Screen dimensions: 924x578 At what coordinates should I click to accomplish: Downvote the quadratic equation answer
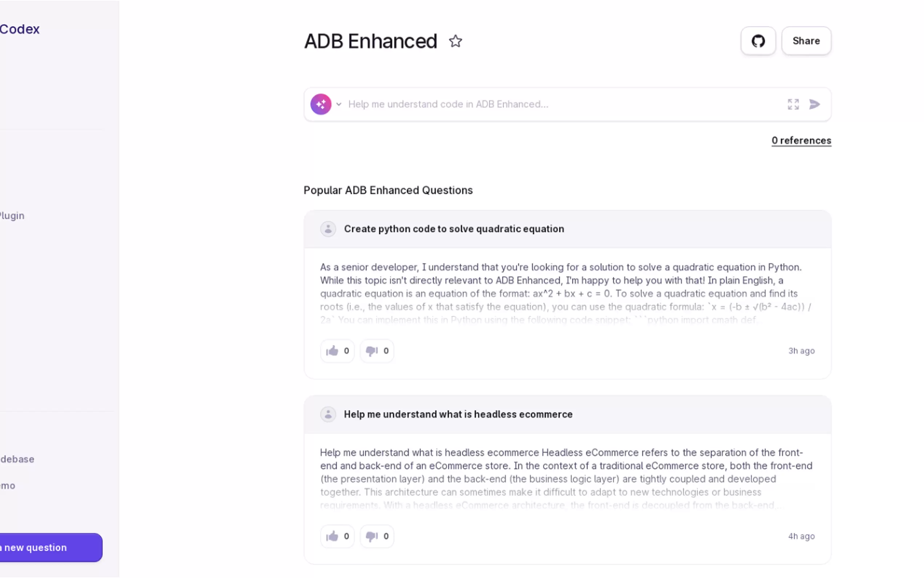click(377, 351)
